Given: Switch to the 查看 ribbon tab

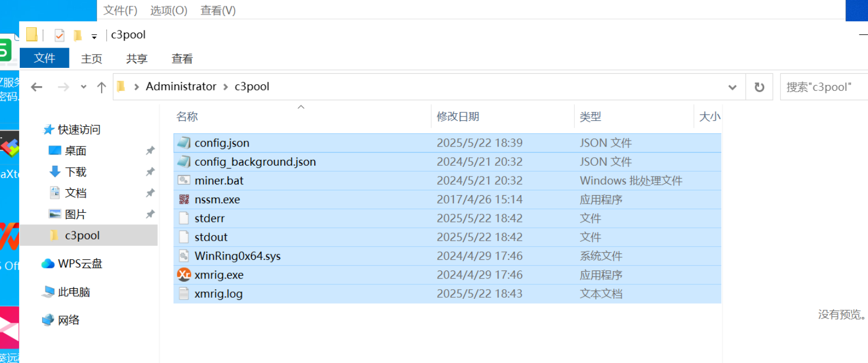Looking at the screenshot, I should click(182, 58).
